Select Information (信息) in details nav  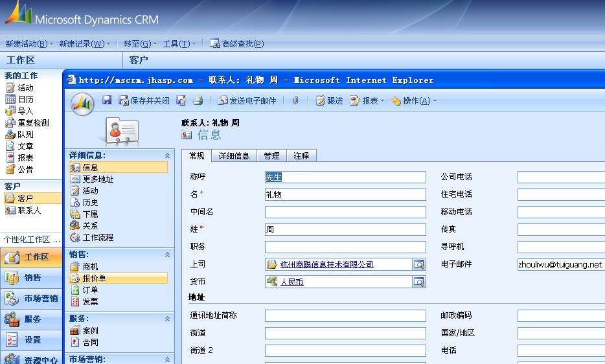click(119, 167)
